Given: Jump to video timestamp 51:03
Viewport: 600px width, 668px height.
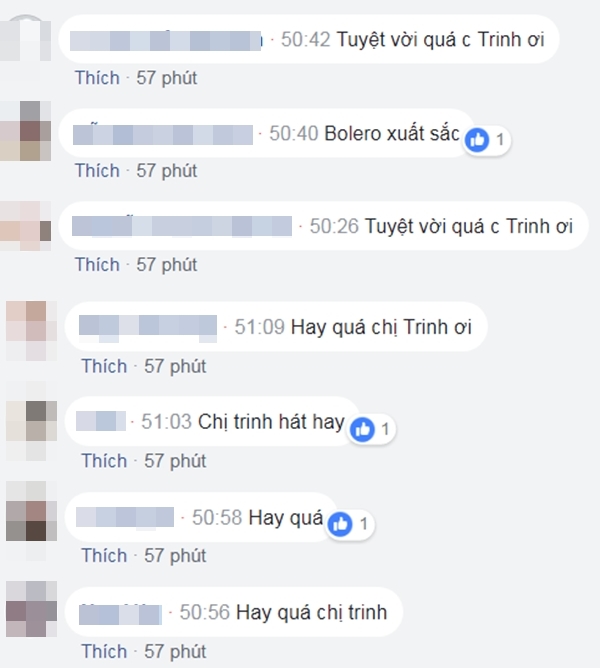Looking at the screenshot, I should tap(167, 421).
